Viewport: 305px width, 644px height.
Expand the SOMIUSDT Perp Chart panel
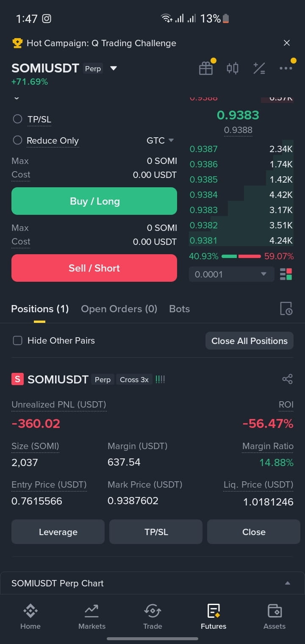click(152, 583)
